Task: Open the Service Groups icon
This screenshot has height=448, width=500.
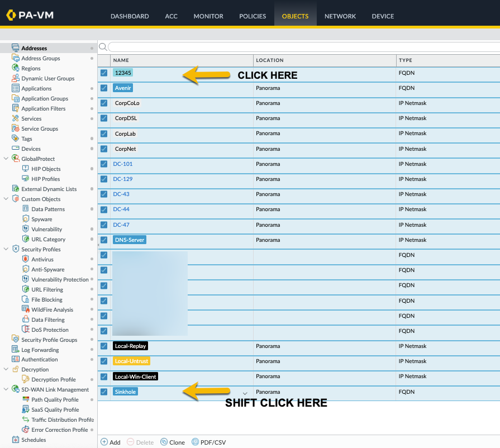Action: pos(15,128)
